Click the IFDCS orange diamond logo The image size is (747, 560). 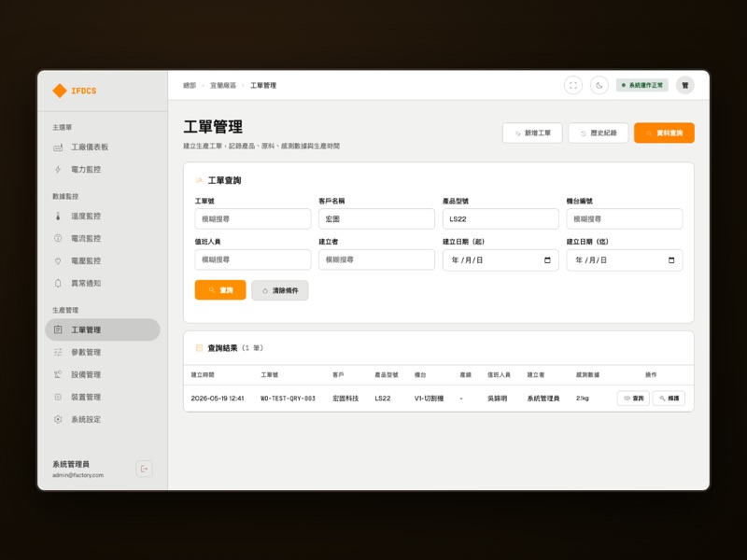pyautogui.click(x=60, y=91)
